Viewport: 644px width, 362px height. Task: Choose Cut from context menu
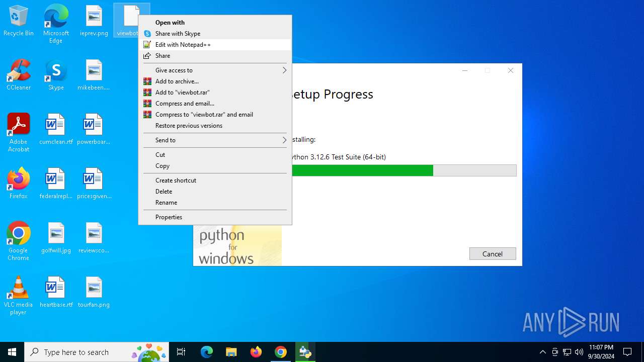[x=215, y=155]
